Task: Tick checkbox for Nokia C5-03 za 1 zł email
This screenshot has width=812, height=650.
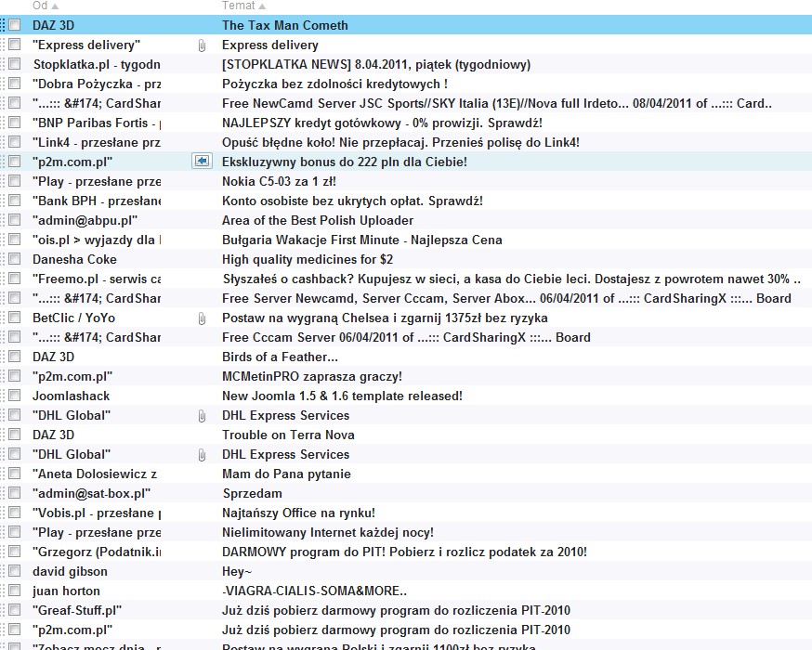Action: point(15,181)
